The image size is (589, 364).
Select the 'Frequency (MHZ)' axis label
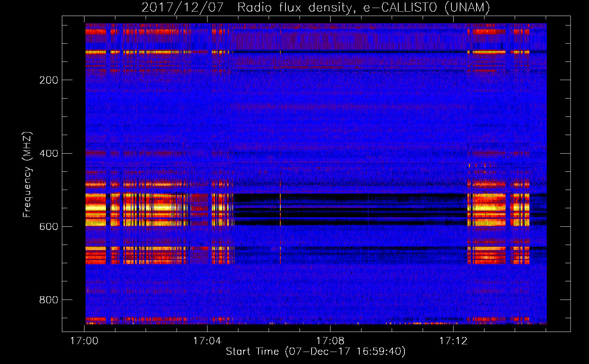[28, 175]
